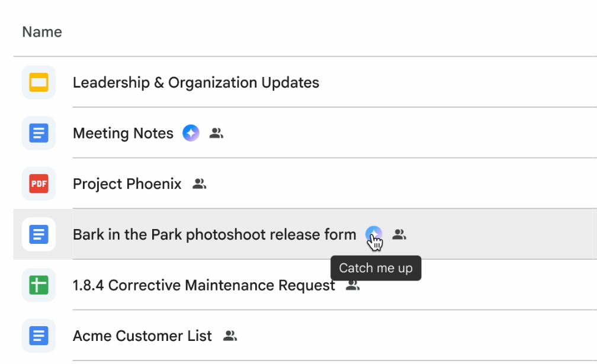
Task: Click the sharing icon on Acme Customer List
Action: [230, 336]
